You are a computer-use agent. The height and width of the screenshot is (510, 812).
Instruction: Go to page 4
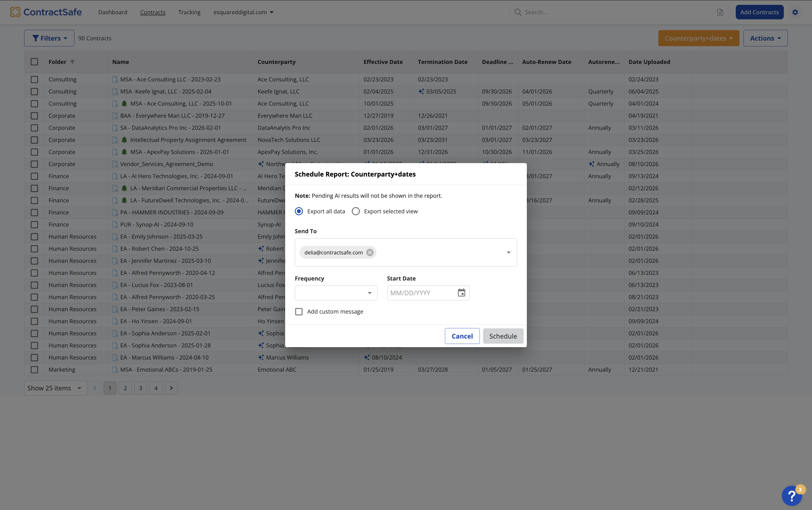point(156,388)
